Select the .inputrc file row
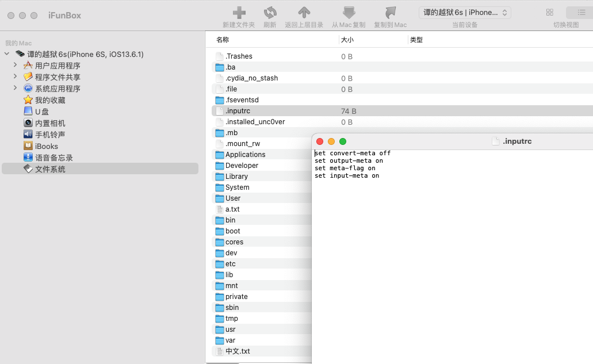 pyautogui.click(x=402, y=111)
